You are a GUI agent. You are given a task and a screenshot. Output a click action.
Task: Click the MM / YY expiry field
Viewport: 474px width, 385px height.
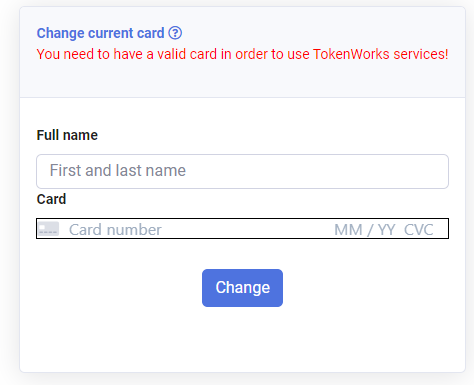[365, 230]
